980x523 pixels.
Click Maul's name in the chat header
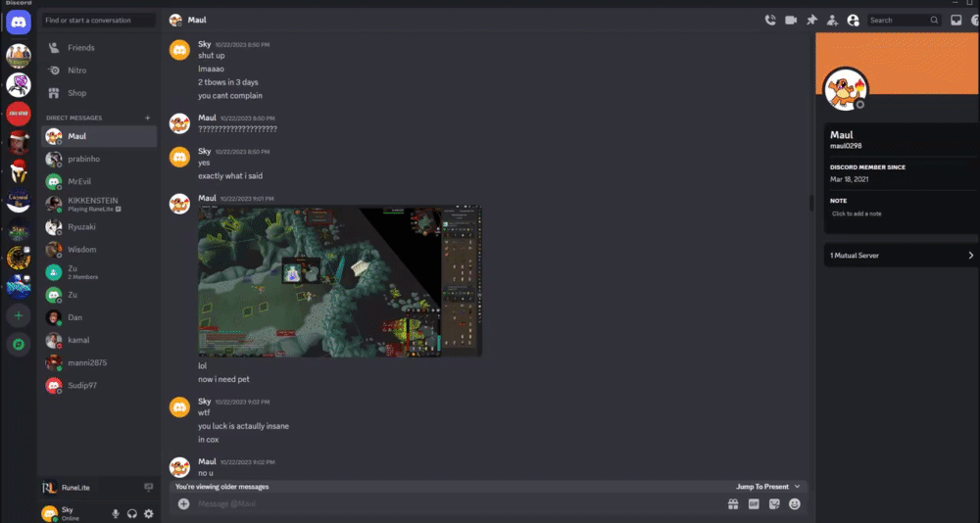point(197,20)
